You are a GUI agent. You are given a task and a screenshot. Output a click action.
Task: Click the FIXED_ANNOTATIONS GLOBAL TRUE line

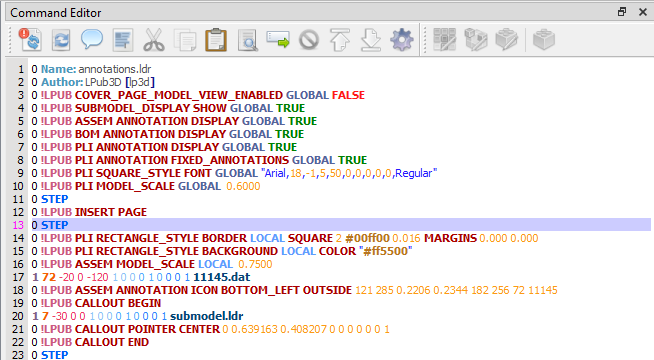tap(199, 160)
